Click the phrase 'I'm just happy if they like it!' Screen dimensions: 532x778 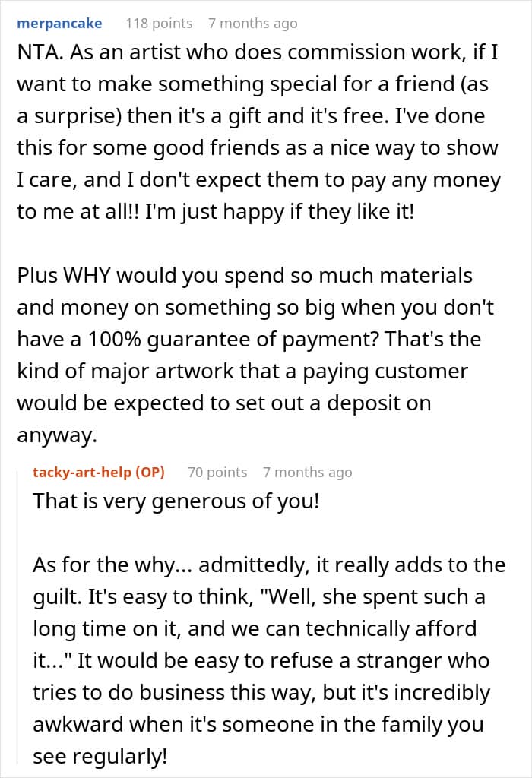(280, 212)
